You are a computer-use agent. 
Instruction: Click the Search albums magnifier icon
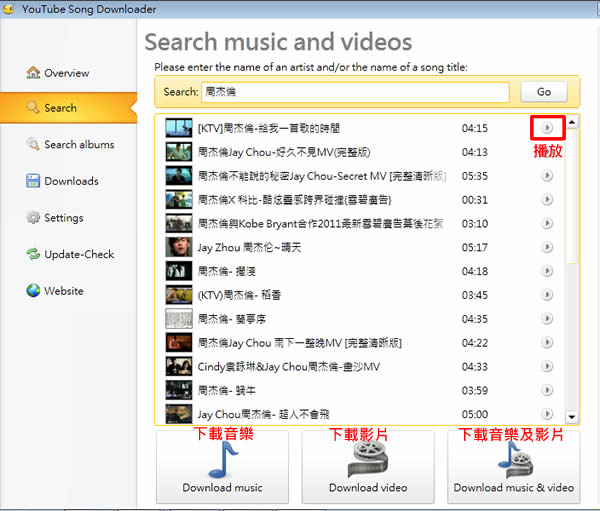pyautogui.click(x=33, y=144)
